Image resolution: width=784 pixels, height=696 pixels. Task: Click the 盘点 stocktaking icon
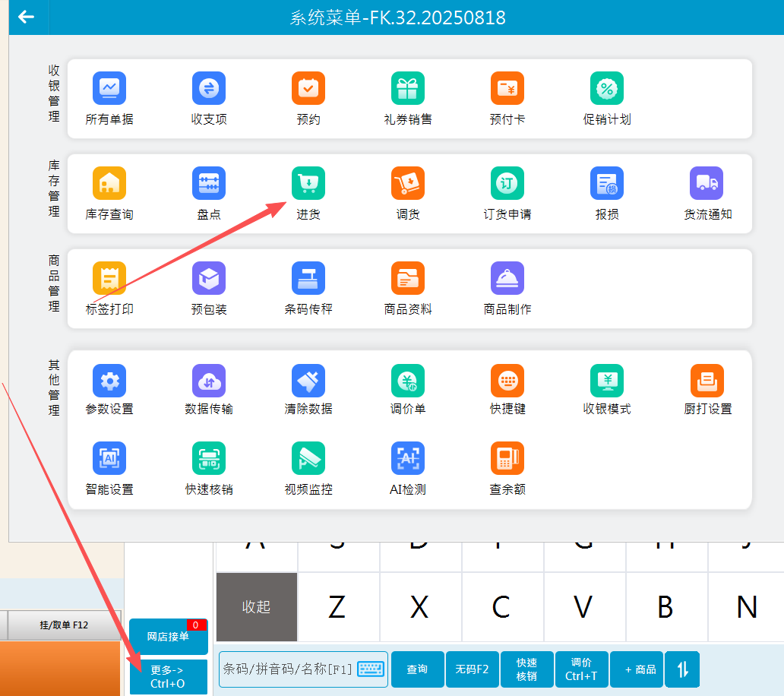(209, 184)
